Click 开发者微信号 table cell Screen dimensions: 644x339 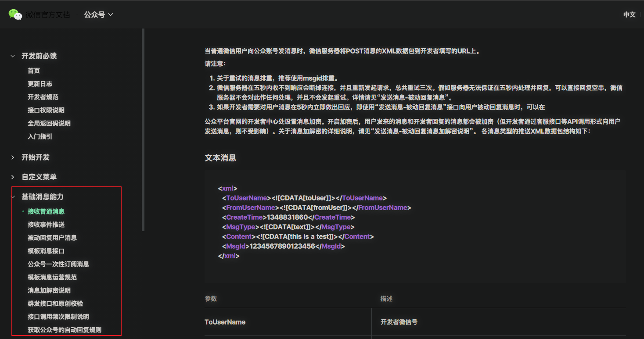399,322
